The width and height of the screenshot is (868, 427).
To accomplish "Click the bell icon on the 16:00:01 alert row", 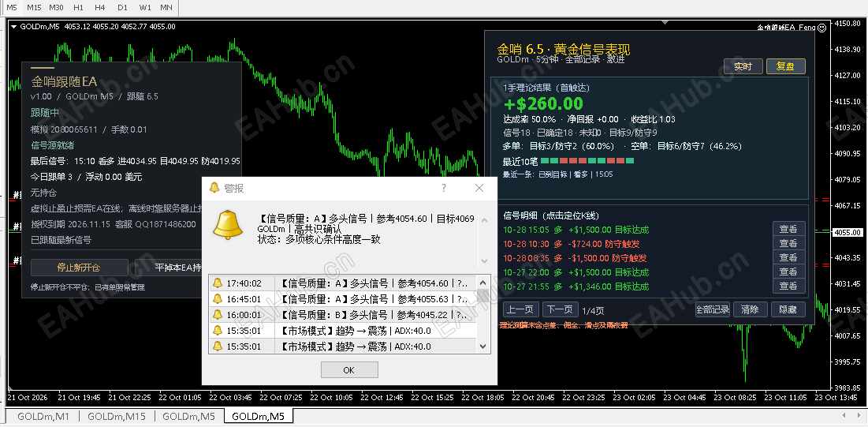I will click(x=218, y=315).
